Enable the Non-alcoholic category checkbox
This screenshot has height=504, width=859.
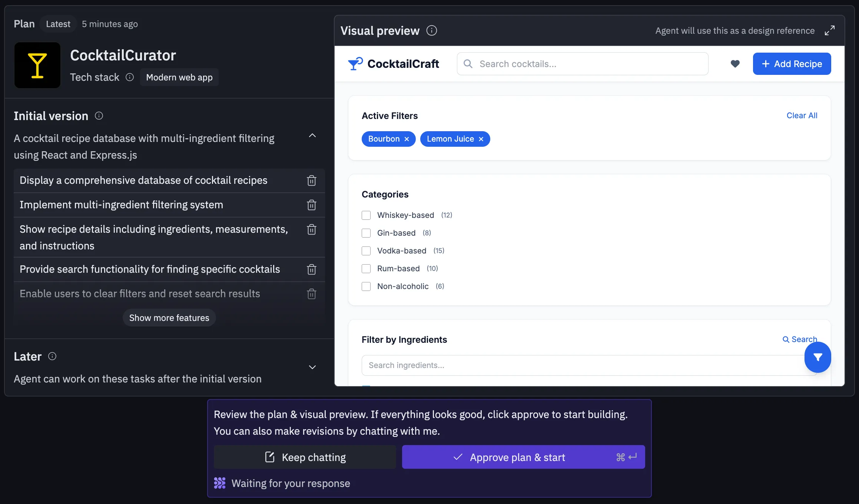[366, 286]
